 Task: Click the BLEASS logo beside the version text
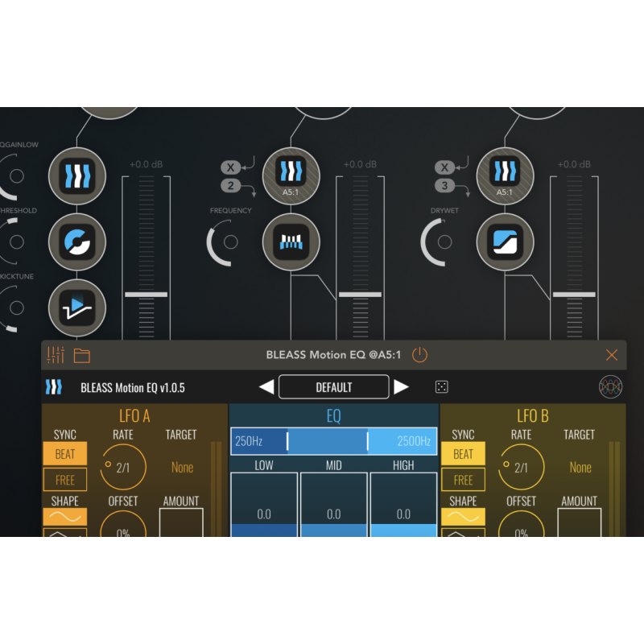click(x=54, y=387)
